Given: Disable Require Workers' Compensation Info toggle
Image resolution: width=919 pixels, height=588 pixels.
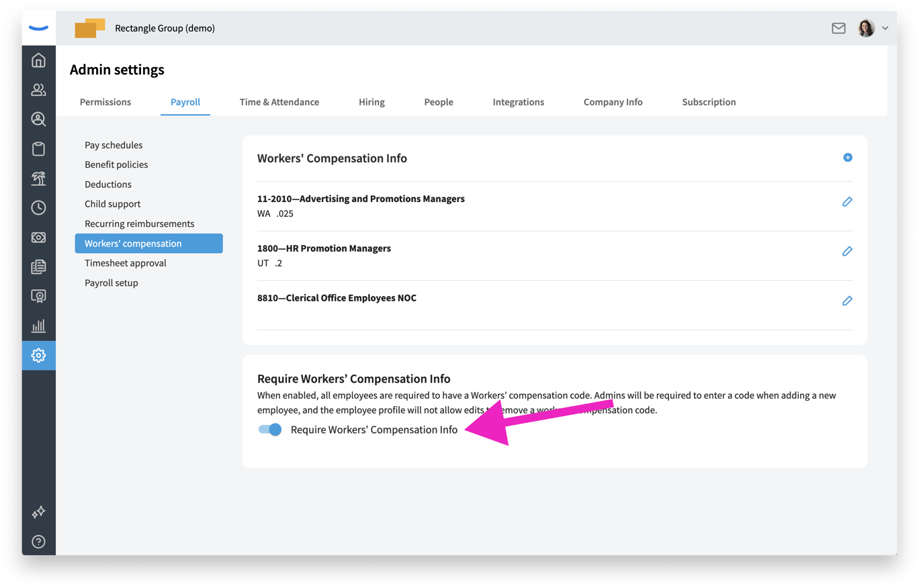Looking at the screenshot, I should 270,430.
